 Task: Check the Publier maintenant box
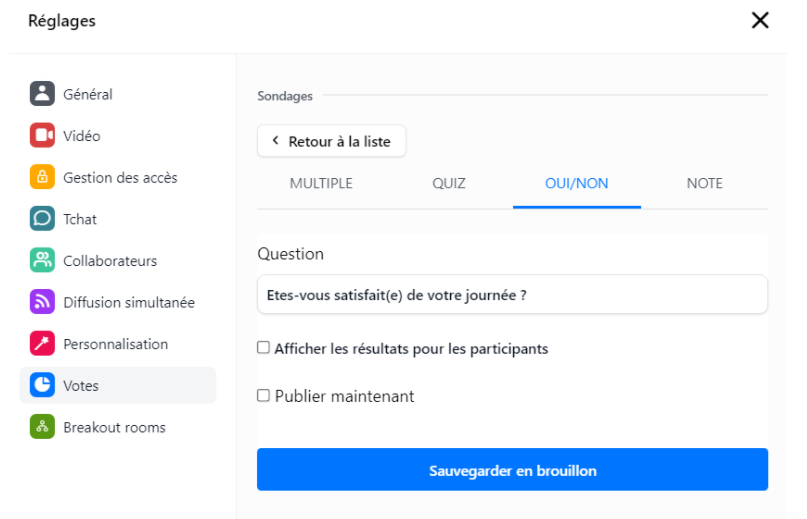pyautogui.click(x=263, y=395)
